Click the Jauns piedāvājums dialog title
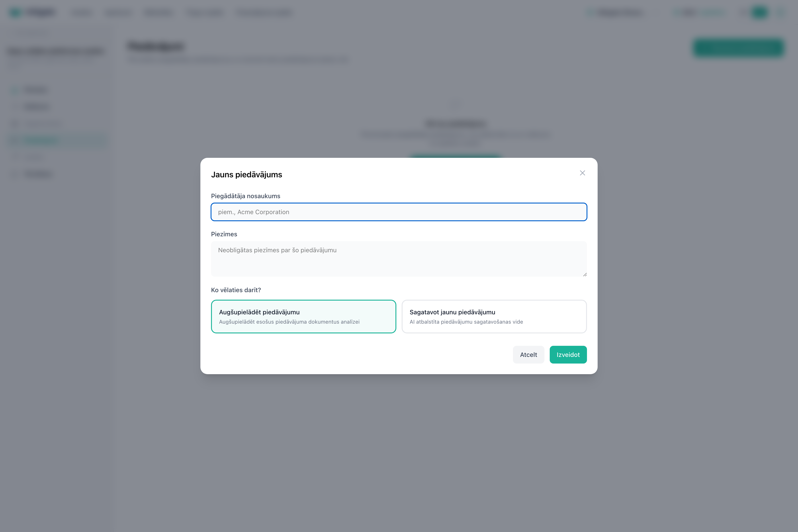The width and height of the screenshot is (798, 532). [x=247, y=175]
